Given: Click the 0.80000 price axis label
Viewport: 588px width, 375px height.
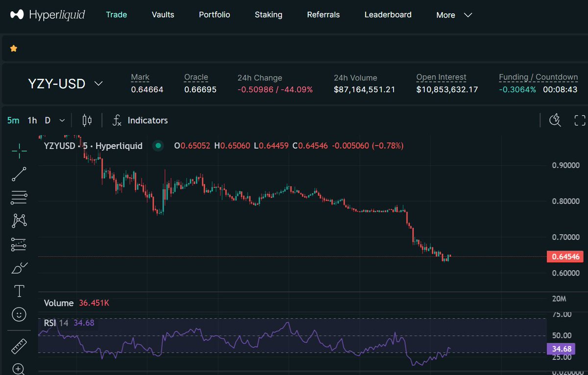Looking at the screenshot, I should (566, 201).
